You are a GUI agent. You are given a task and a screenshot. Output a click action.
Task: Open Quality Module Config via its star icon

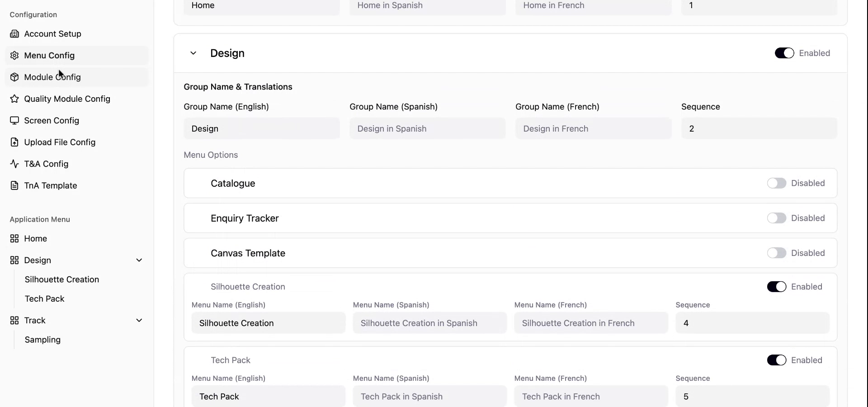tap(15, 99)
